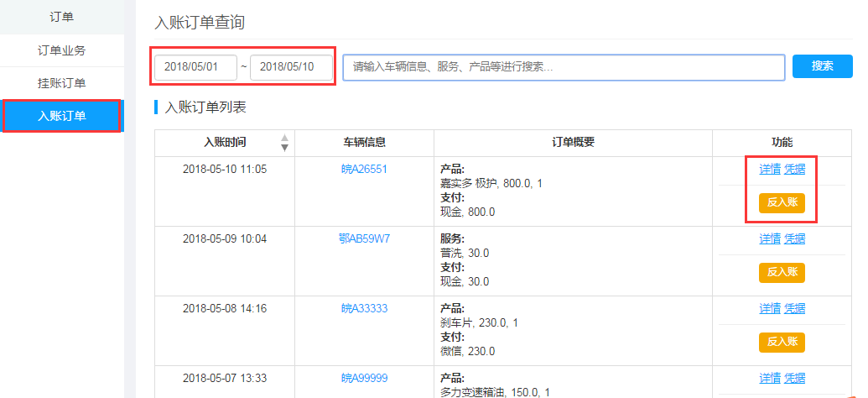
Task: Click 反入账 for the 皖A26551 order
Action: (782, 203)
